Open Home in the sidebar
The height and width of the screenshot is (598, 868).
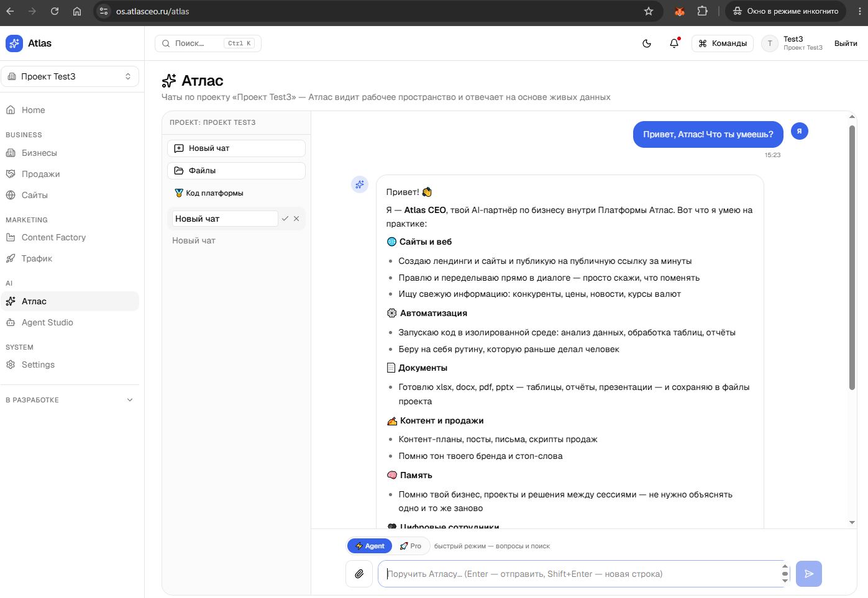(x=70, y=110)
